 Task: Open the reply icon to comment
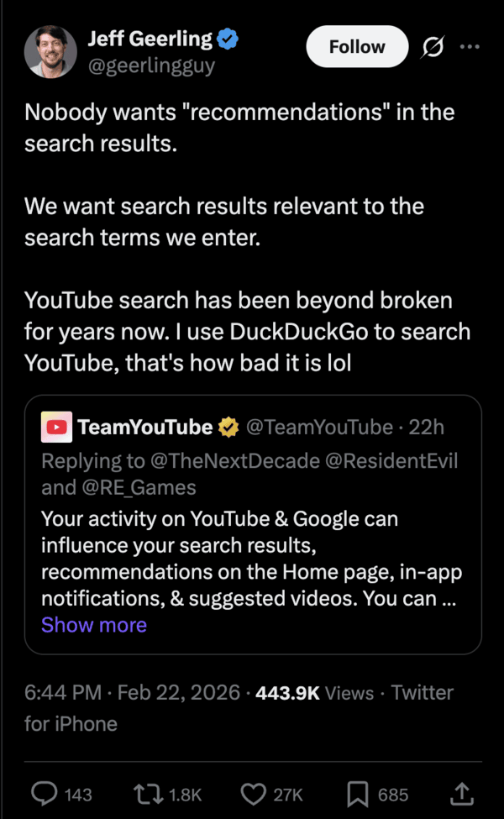44,794
